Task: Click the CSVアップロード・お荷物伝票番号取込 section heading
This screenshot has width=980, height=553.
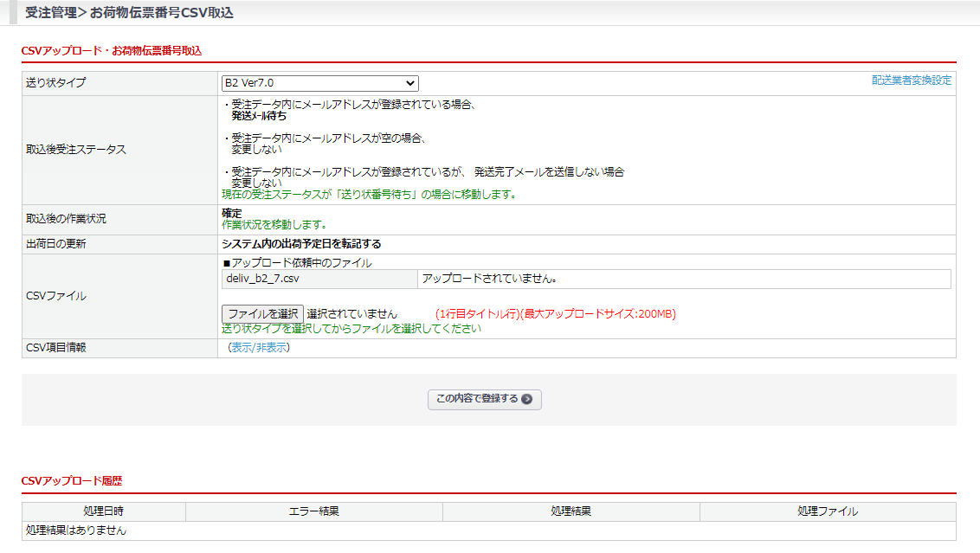Action: pyautogui.click(x=111, y=51)
